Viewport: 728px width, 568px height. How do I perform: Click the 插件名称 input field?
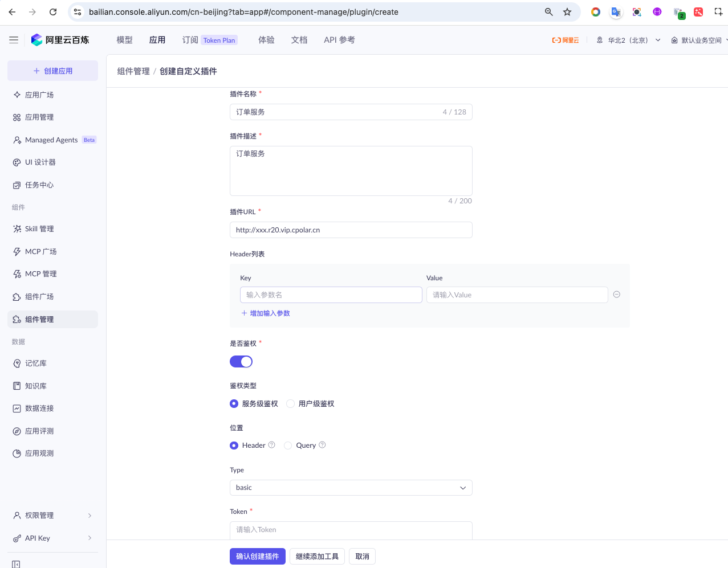[351, 112]
